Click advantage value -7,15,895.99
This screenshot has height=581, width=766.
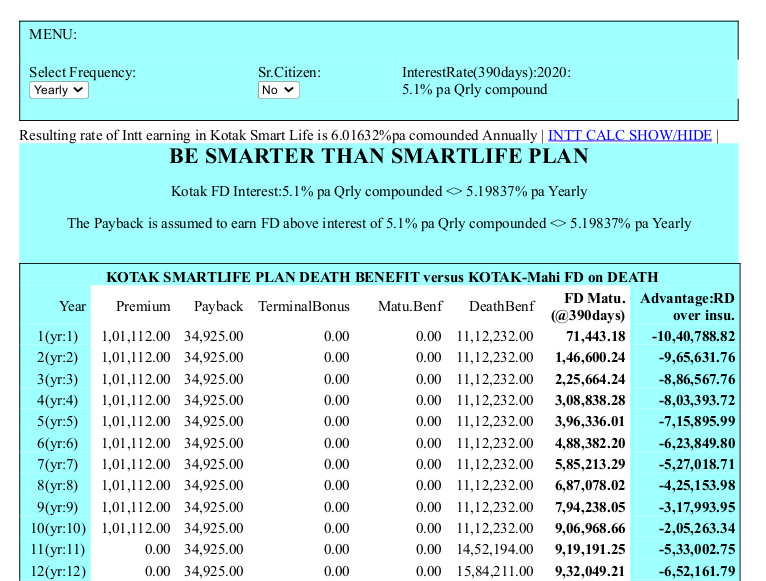pos(697,422)
